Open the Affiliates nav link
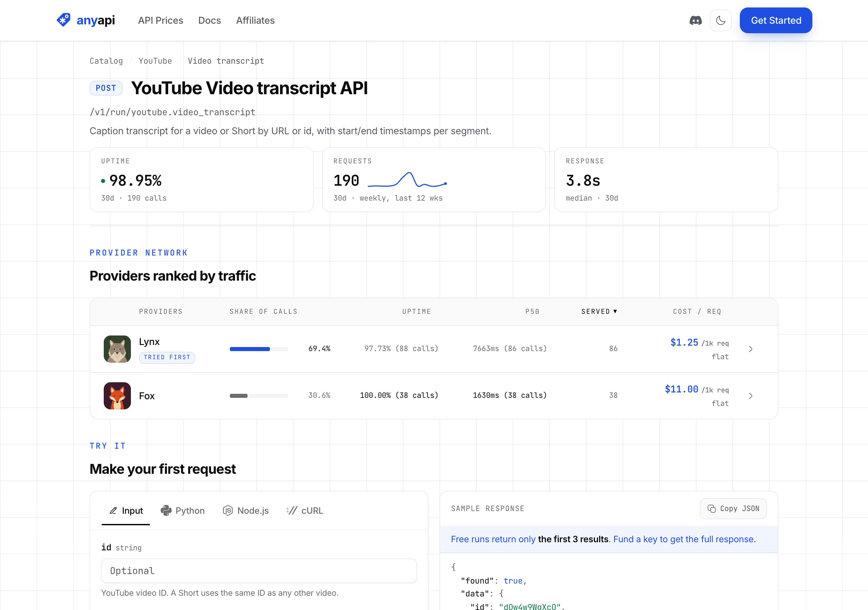The image size is (868, 610). point(255,20)
